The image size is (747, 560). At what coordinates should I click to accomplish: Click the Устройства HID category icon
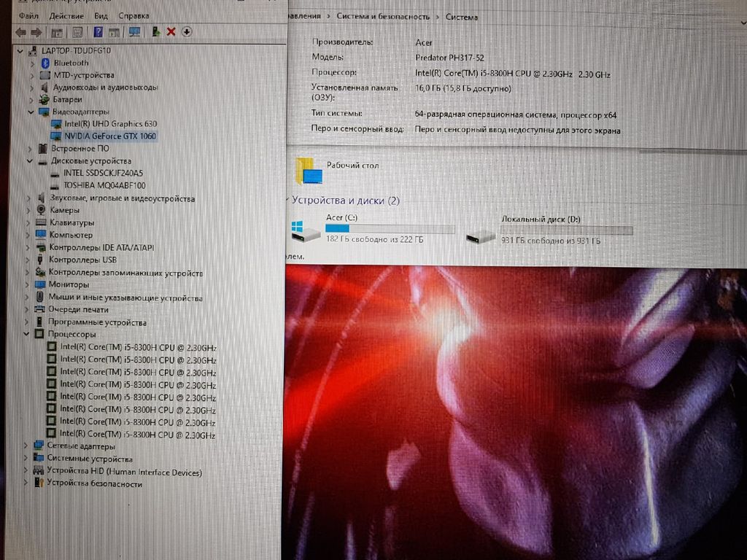(x=38, y=472)
